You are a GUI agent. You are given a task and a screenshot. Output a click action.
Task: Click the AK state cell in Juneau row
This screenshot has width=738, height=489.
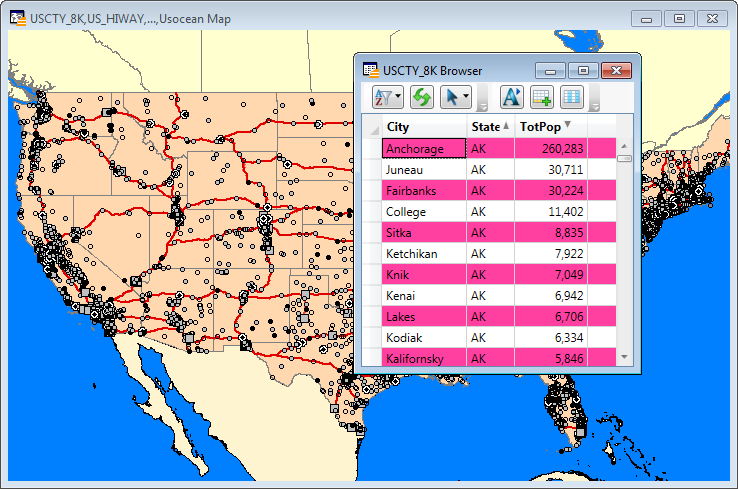click(490, 169)
